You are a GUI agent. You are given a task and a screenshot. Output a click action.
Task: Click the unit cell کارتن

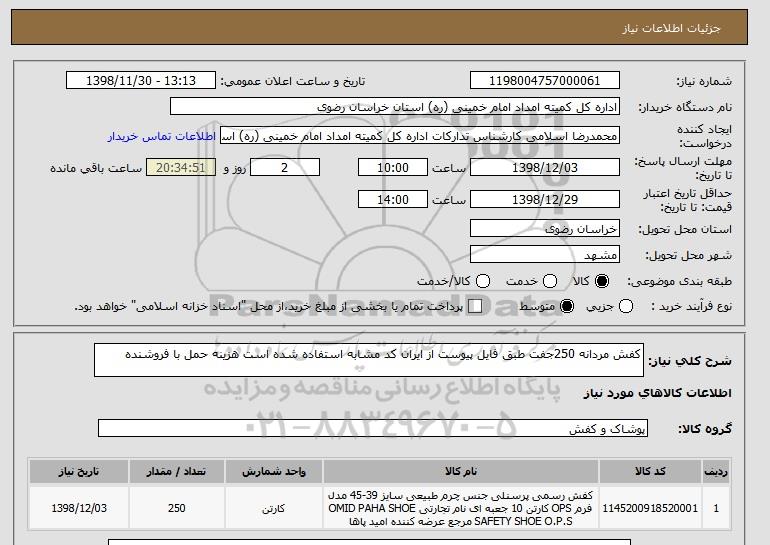pyautogui.click(x=274, y=508)
